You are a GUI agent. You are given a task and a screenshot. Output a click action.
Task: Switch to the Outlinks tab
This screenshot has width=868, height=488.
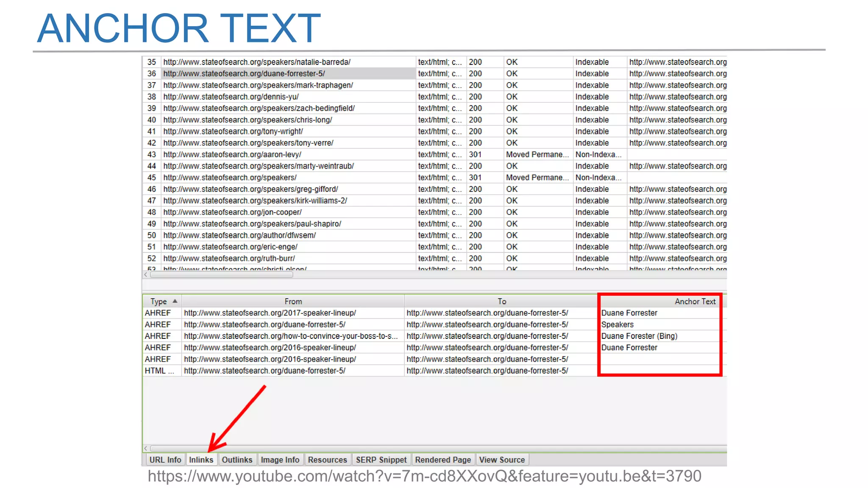(x=237, y=460)
